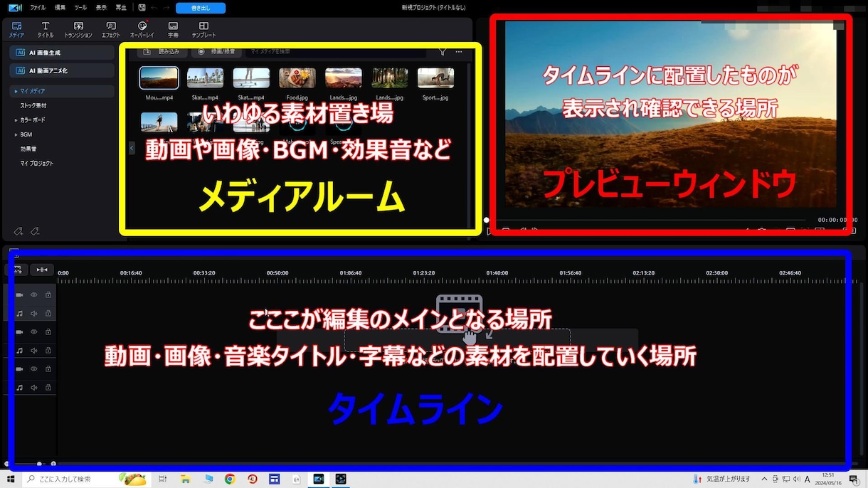Image resolution: width=868 pixels, height=488 pixels.
Task: Open the 編集 menu
Action: (60, 7)
